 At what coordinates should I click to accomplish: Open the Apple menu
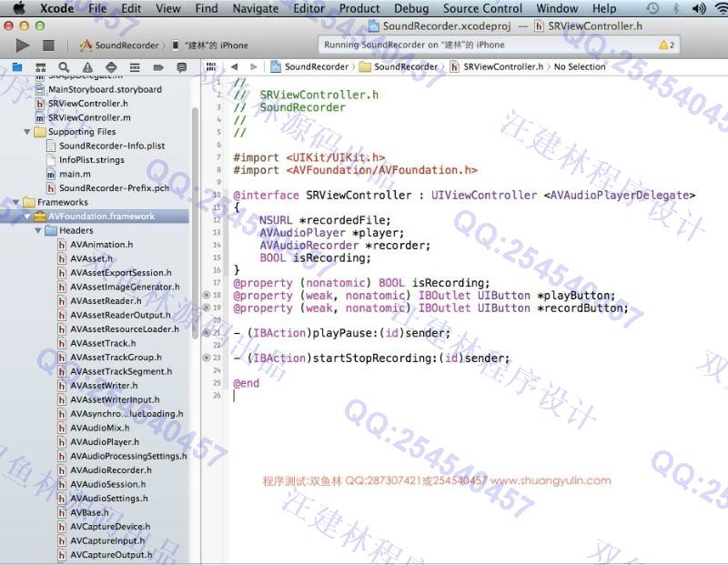point(19,8)
